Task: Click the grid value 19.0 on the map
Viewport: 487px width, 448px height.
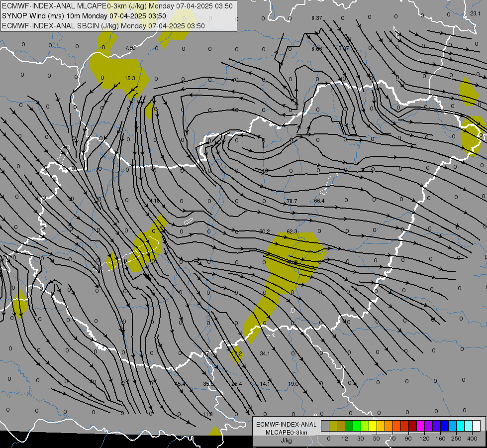Action: pyautogui.click(x=293, y=384)
